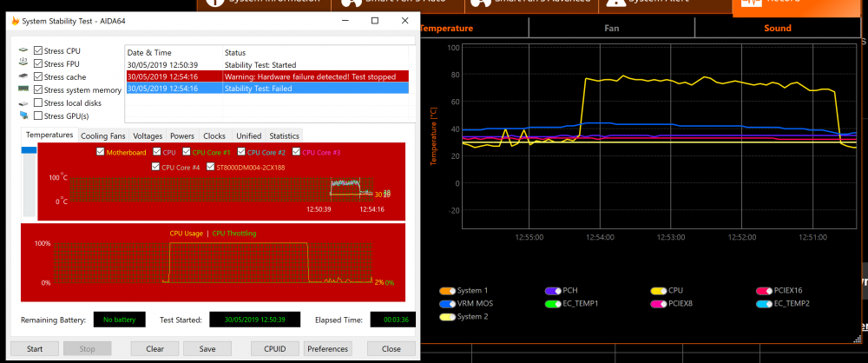
Task: Toggle the Motherboard temperature checkbox
Action: tap(100, 152)
